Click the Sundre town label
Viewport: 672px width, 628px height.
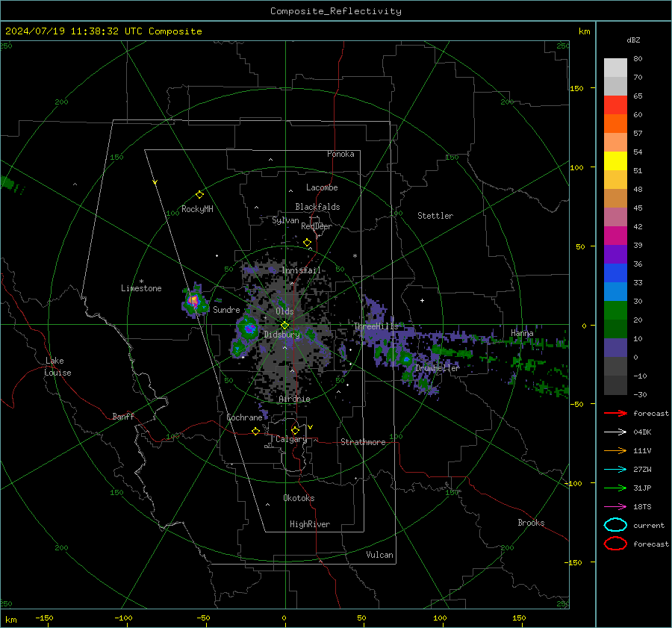[x=226, y=310]
